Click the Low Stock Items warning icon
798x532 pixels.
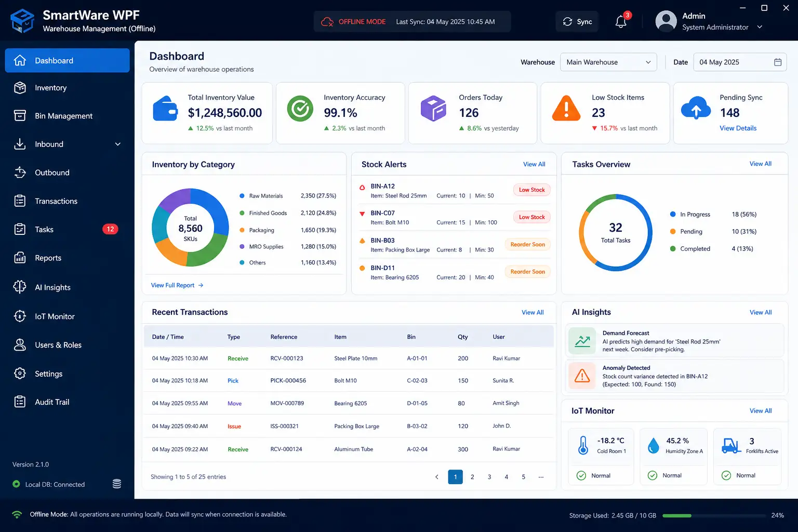(566, 108)
